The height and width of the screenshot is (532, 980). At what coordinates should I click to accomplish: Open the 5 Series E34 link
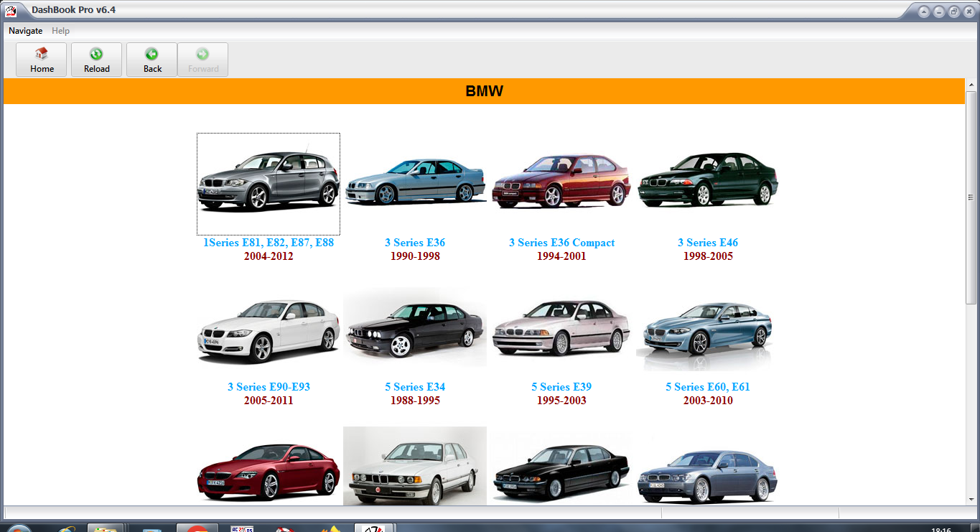click(x=415, y=387)
